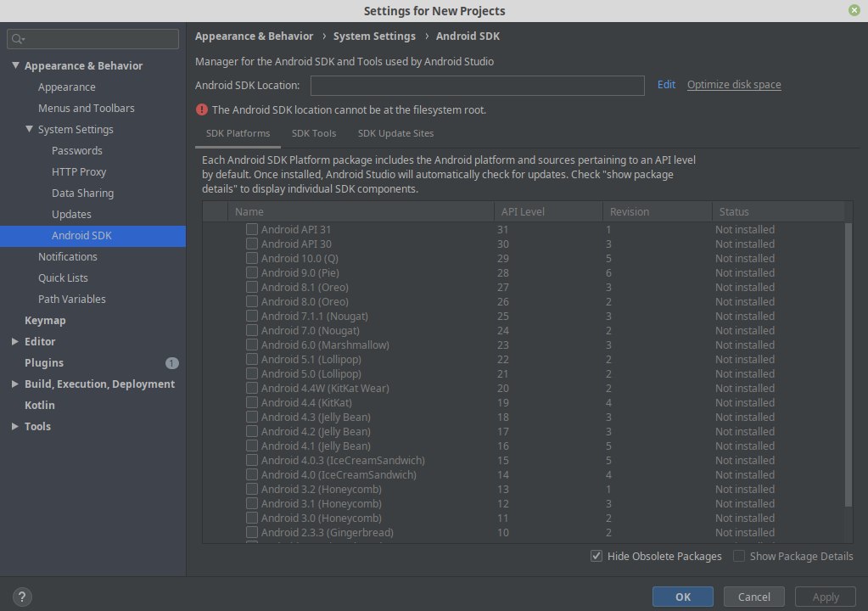
Task: Open the Keymap settings
Action: pyautogui.click(x=45, y=321)
